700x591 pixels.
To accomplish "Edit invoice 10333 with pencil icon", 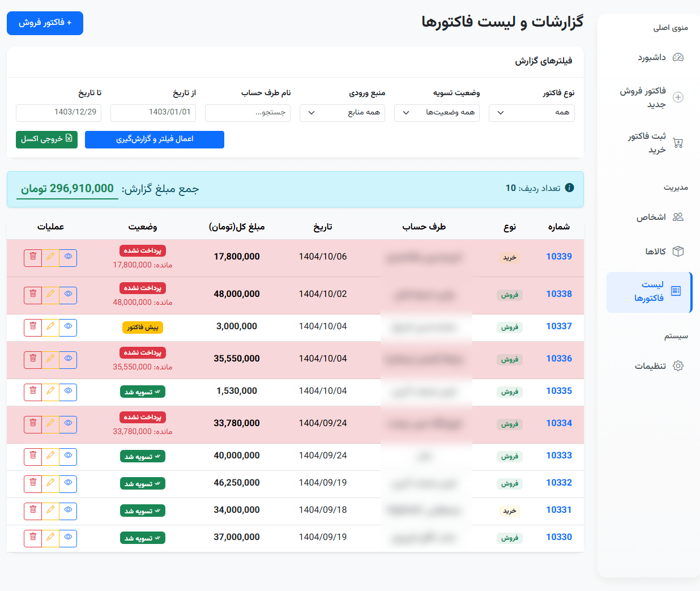I will click(50, 457).
